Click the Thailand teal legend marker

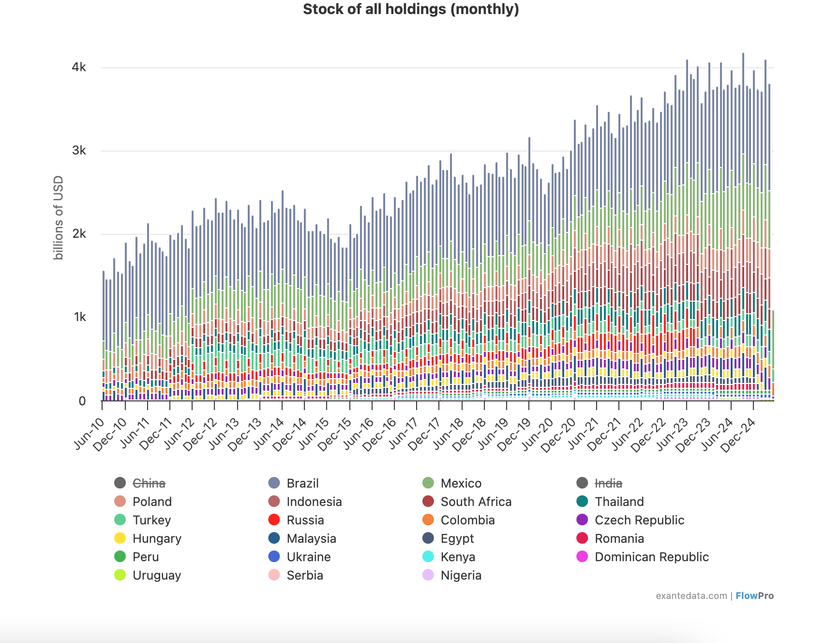click(x=582, y=502)
